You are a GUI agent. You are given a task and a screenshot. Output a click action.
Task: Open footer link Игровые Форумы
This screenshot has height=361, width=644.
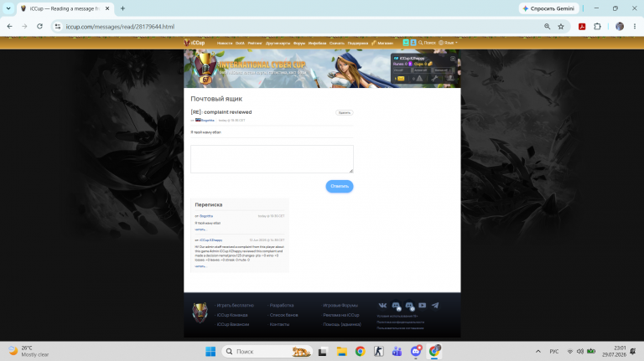tap(340, 305)
